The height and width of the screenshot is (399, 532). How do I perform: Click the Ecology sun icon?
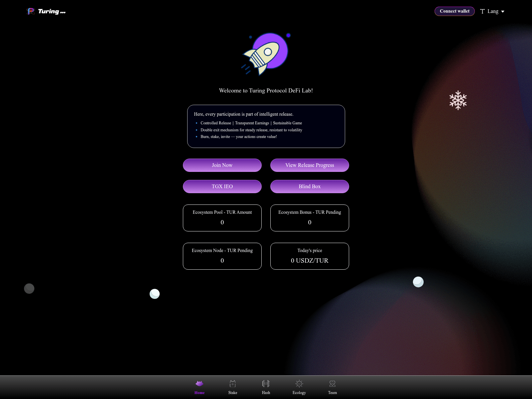[299, 383]
